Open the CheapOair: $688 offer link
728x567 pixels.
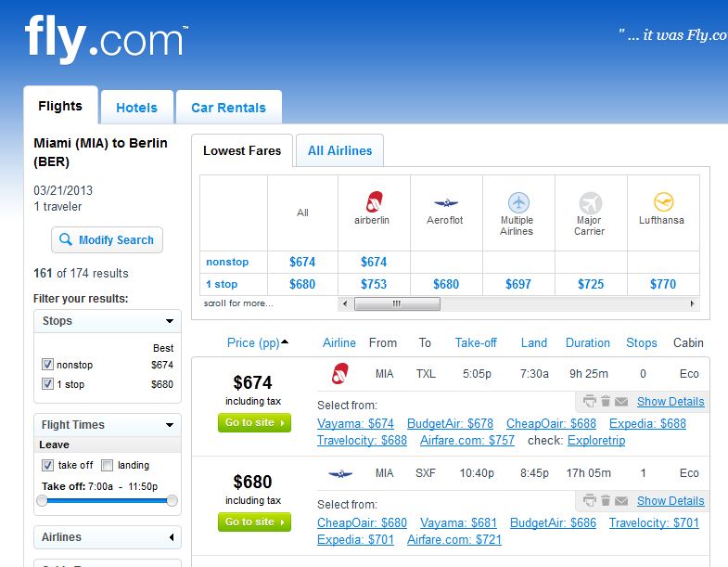click(x=551, y=423)
